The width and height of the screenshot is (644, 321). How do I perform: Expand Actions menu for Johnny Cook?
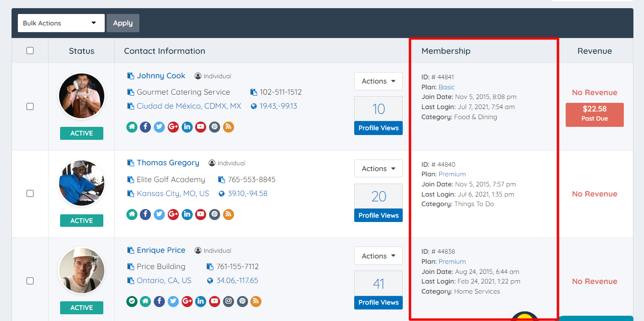[378, 81]
